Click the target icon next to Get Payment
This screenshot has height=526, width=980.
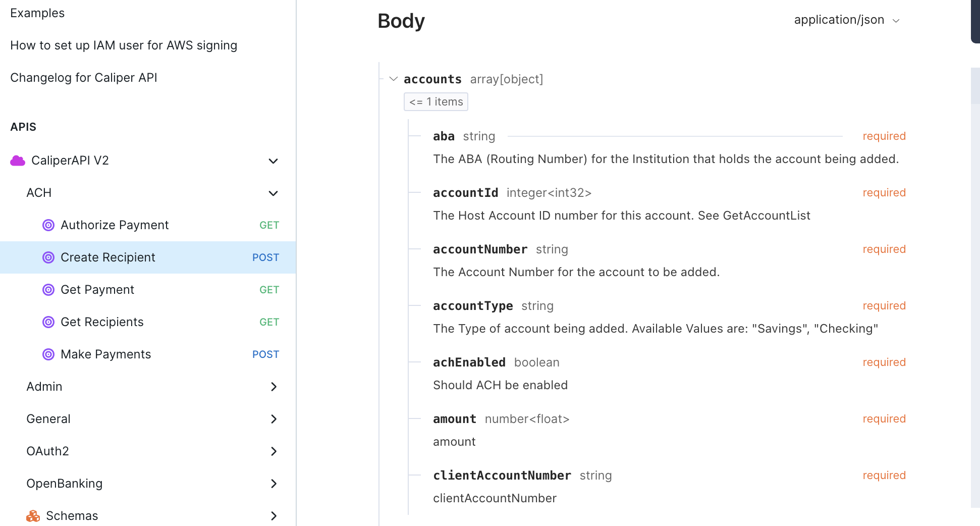(48, 290)
